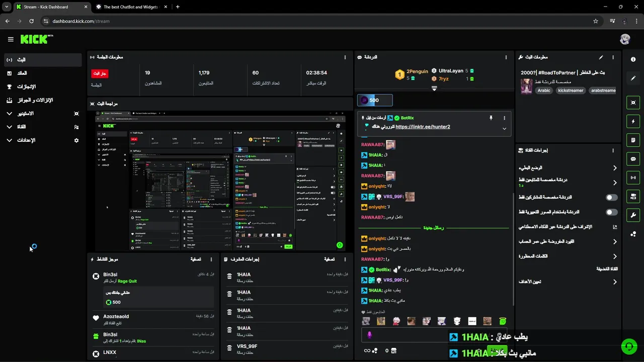The width and height of the screenshot is (644, 362).
Task: Click the 500 points reward progress bar in chat
Action: point(375,100)
